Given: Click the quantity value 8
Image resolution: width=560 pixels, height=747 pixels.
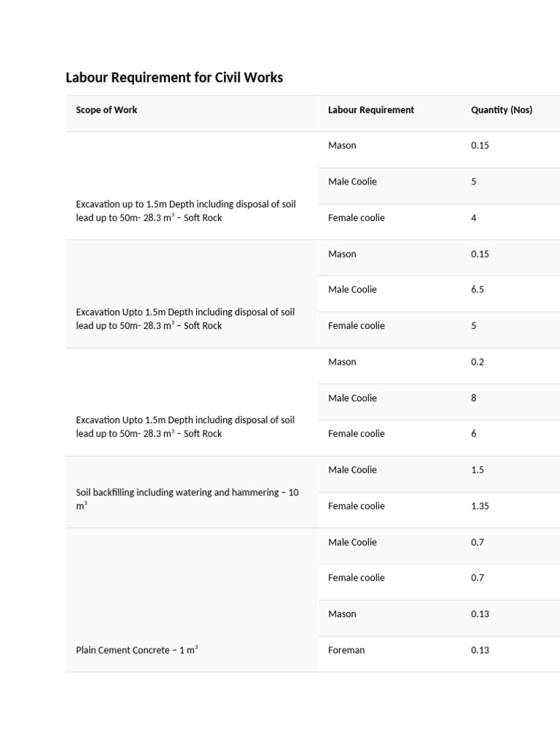Looking at the screenshot, I should coord(474,398).
